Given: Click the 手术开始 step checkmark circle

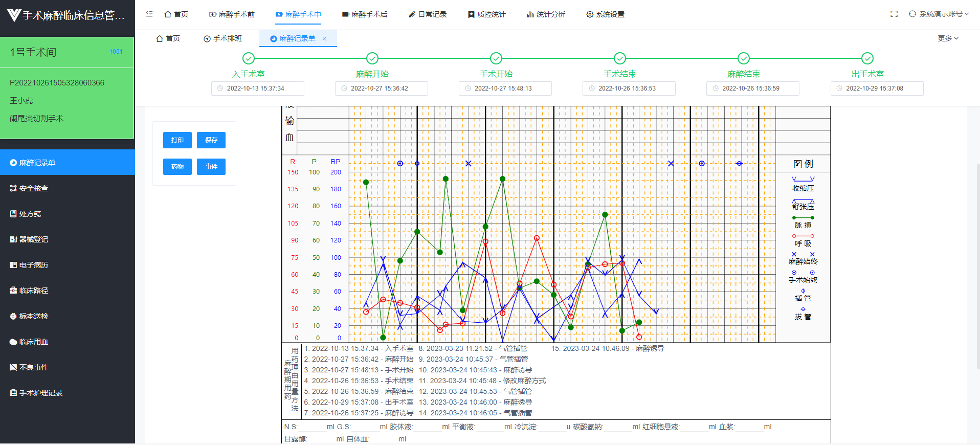Looking at the screenshot, I should [496, 58].
